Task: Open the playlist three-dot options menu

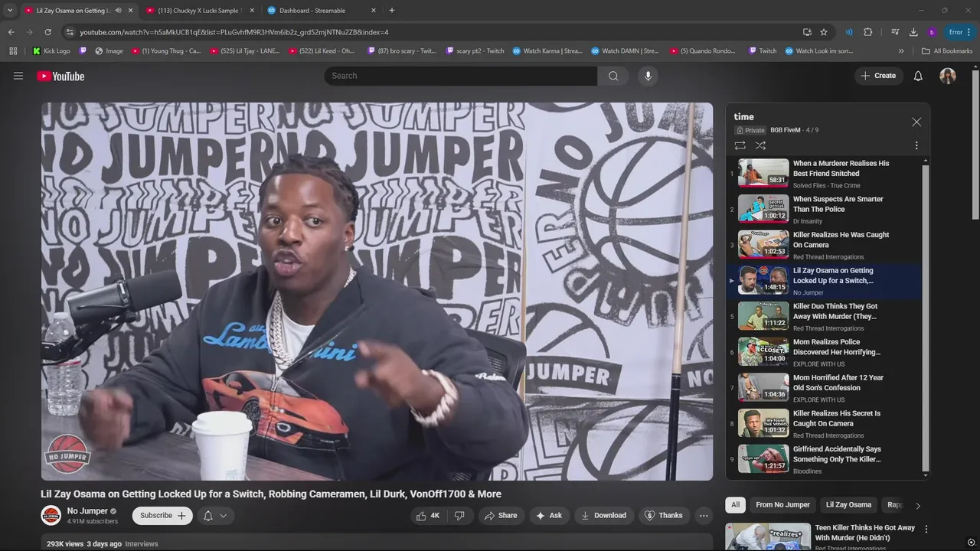Action: click(x=916, y=145)
